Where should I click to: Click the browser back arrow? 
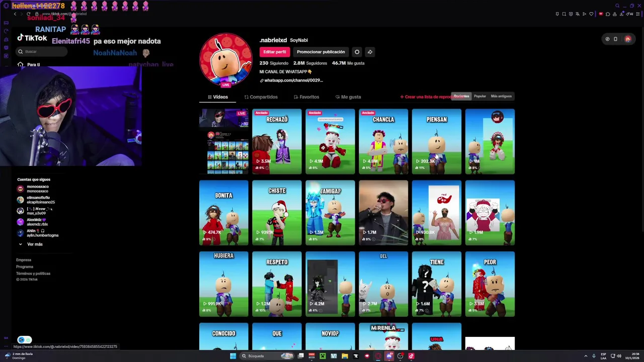[15, 14]
